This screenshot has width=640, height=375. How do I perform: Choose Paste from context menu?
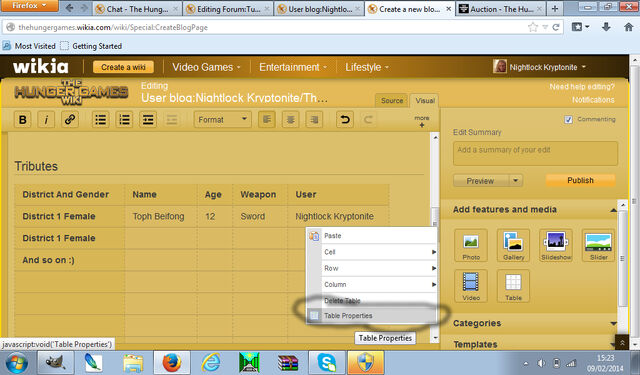click(372, 236)
